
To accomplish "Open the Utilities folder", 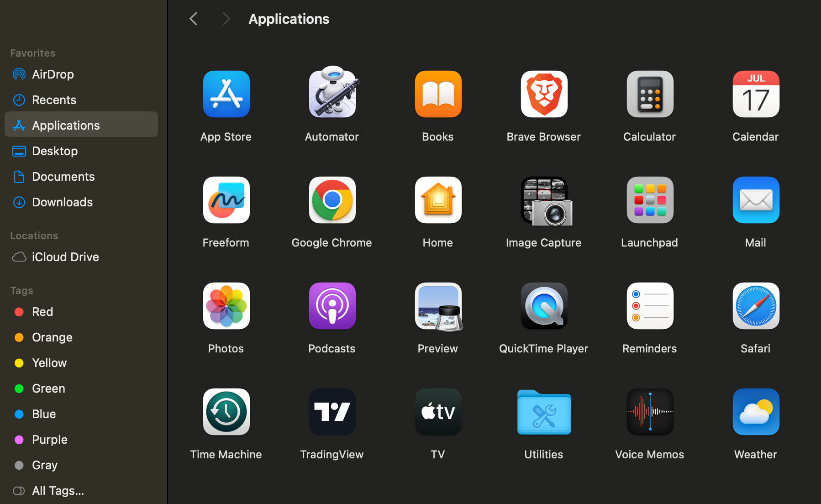I will click(543, 412).
